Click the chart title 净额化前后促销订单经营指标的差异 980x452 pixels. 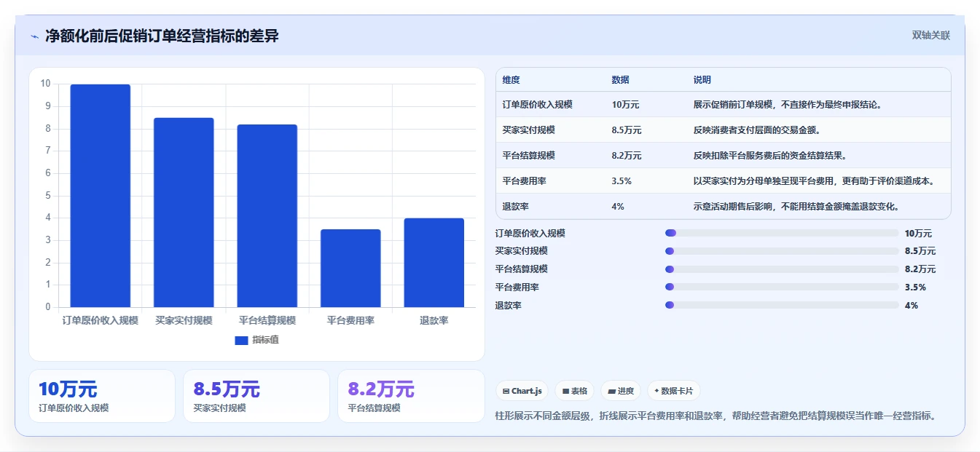pos(162,36)
